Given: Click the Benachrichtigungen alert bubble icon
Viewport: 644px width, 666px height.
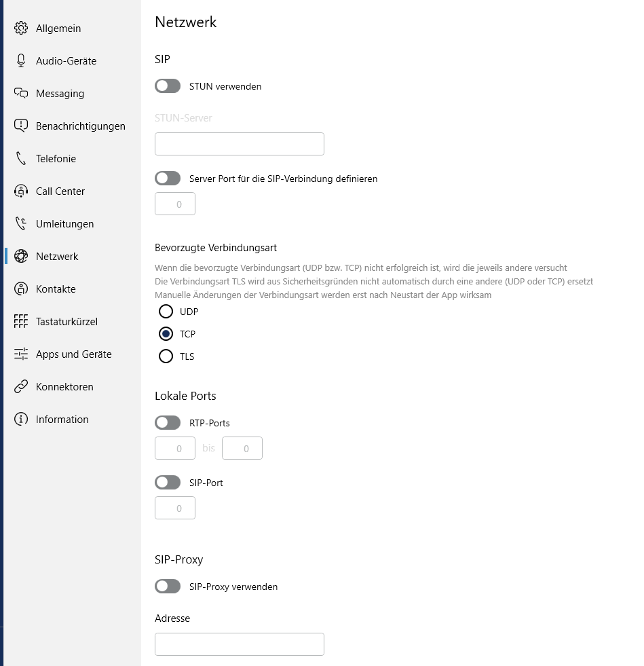Looking at the screenshot, I should tap(21, 126).
